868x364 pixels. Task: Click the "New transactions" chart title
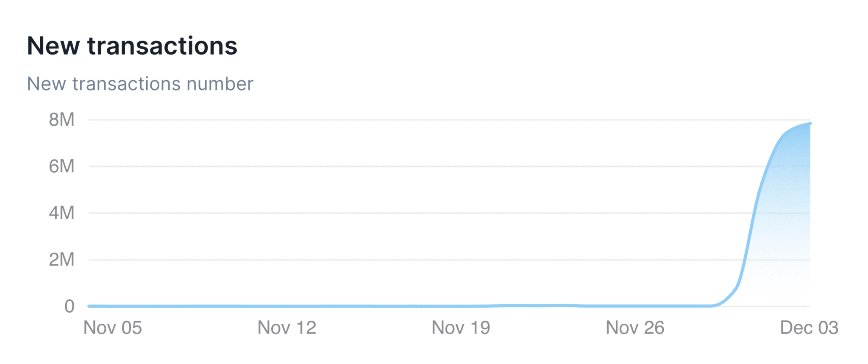(132, 46)
